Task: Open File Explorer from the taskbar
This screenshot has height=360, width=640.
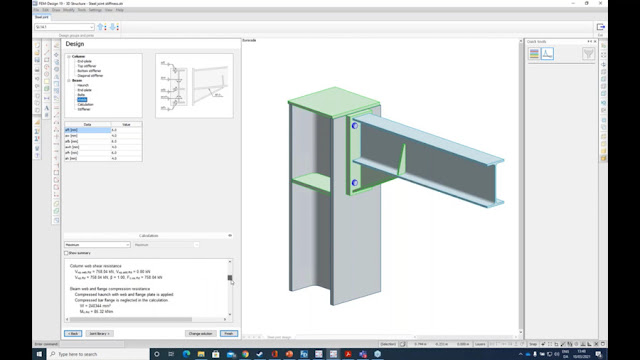Action: click(201, 354)
